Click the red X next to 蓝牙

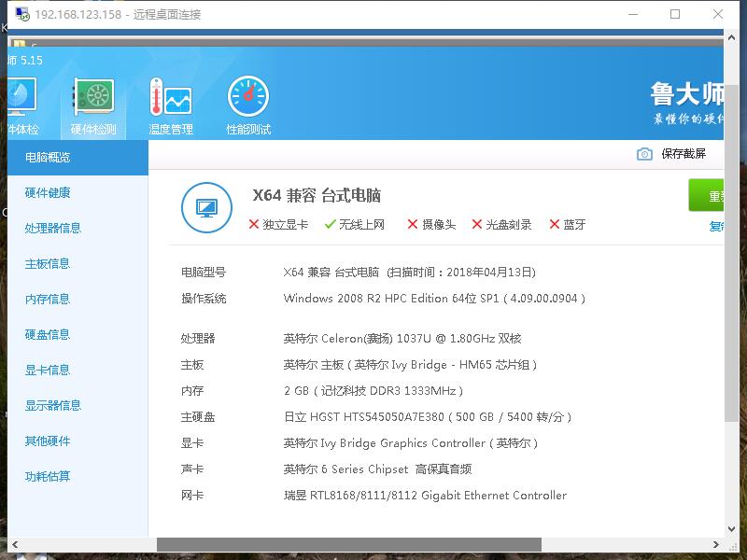point(554,224)
